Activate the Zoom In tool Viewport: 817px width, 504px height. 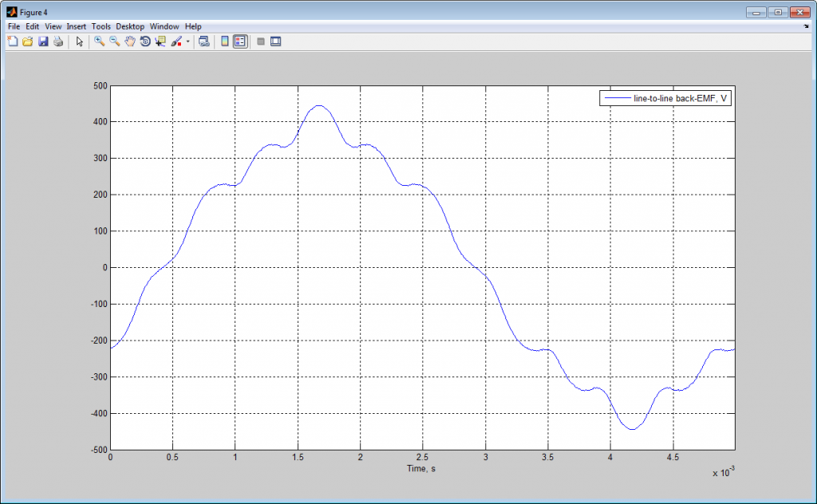(97, 41)
